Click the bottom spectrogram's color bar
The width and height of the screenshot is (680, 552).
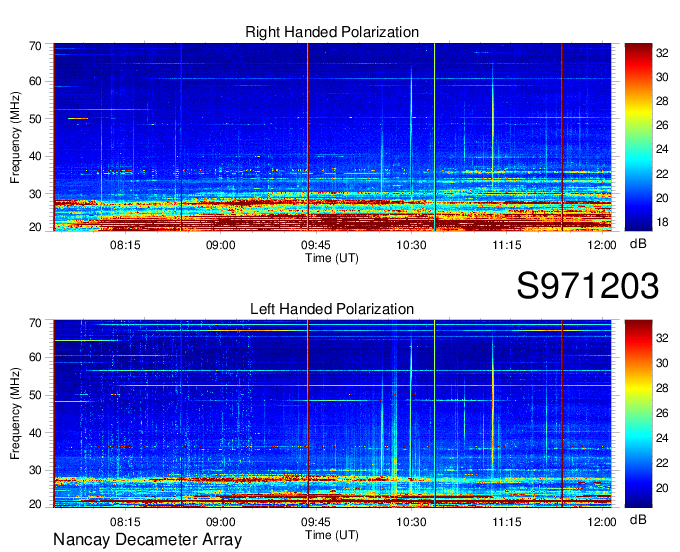[638, 414]
